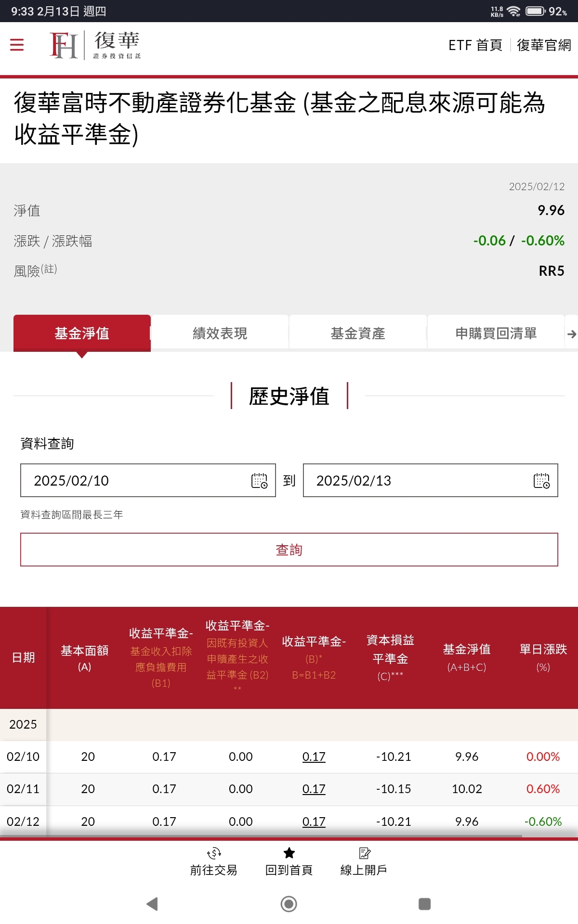
Task: Tap the Android back button
Action: (152, 904)
